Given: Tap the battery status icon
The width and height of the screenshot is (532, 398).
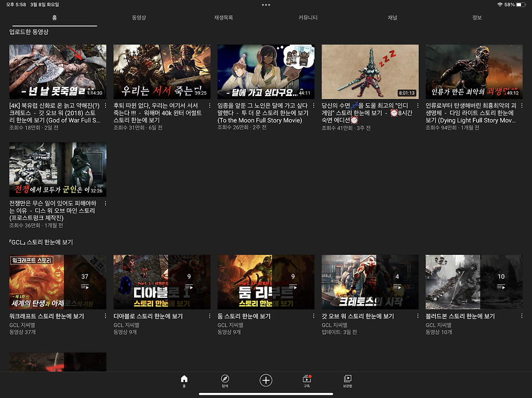Looking at the screenshot, I should [521, 5].
